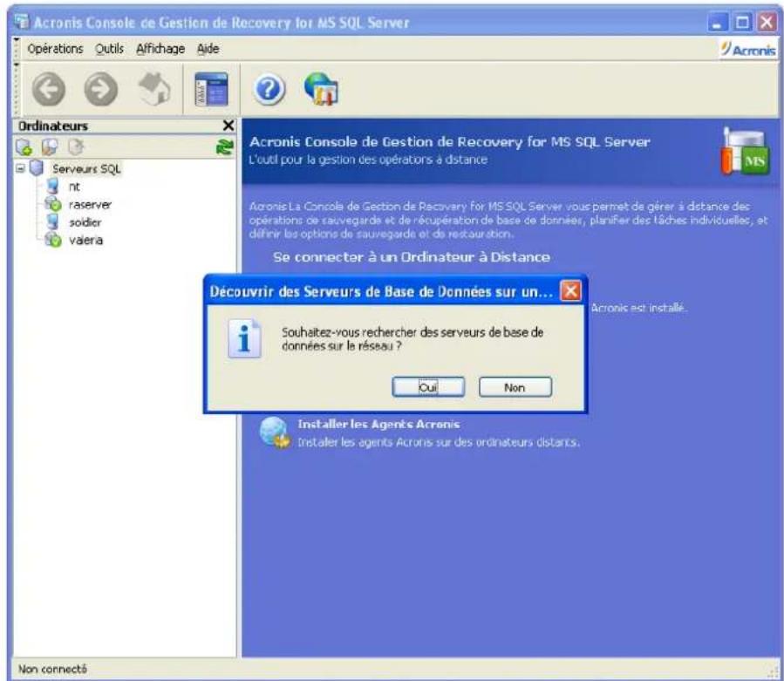Select the nt server tree item
Image resolution: width=784 pixels, height=681 pixels.
(x=74, y=187)
